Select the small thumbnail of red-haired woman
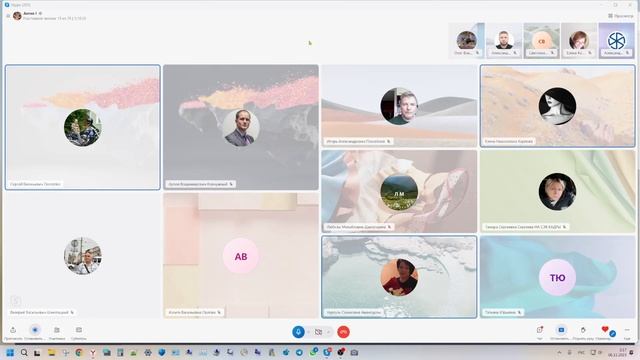 point(579,41)
